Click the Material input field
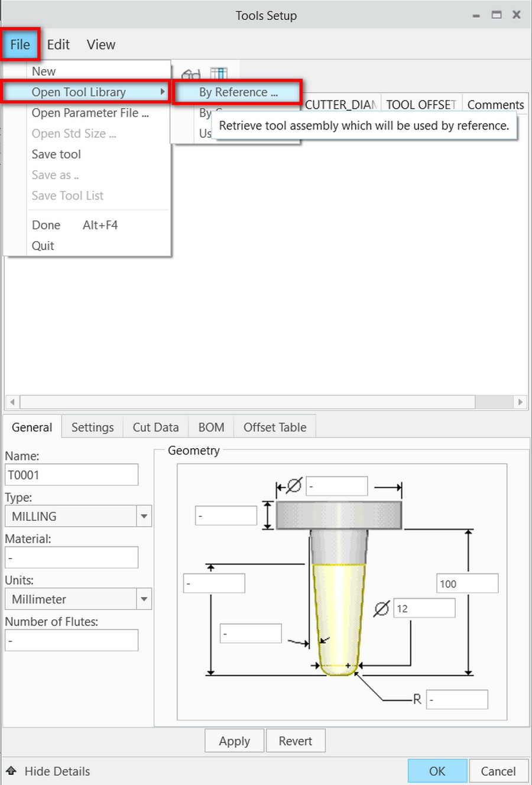This screenshot has height=785, width=532. point(72,557)
